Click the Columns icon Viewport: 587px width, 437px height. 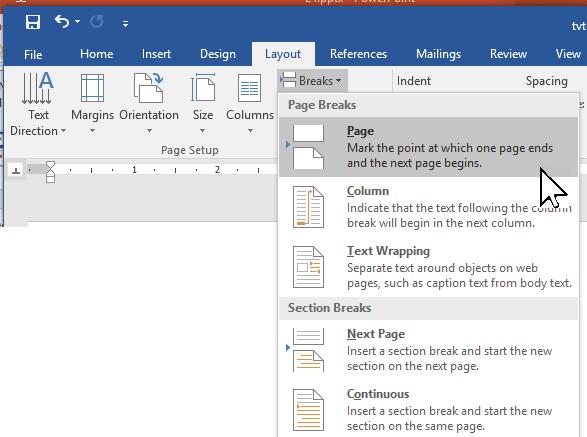(250, 88)
